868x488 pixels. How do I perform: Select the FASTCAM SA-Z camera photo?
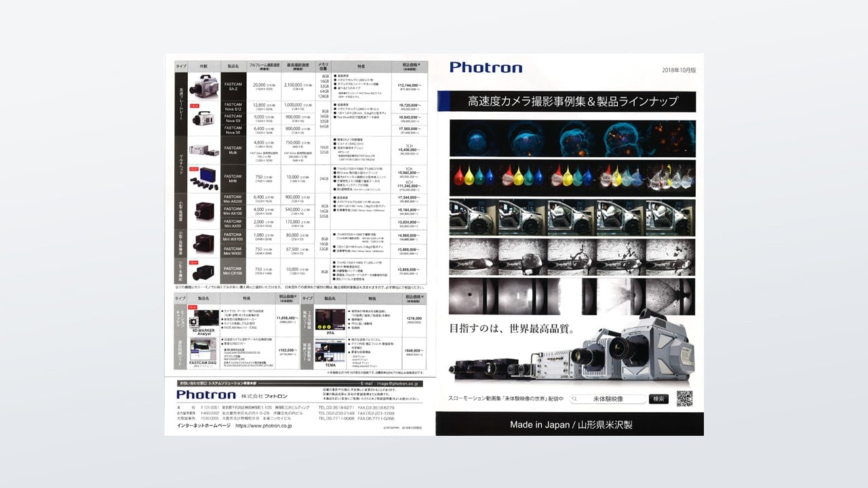203,86
